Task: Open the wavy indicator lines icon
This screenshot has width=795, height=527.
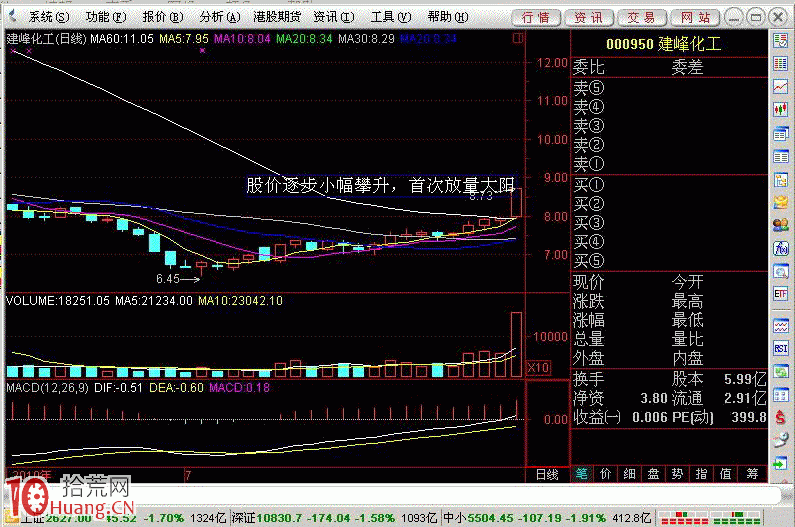Action: click(781, 326)
